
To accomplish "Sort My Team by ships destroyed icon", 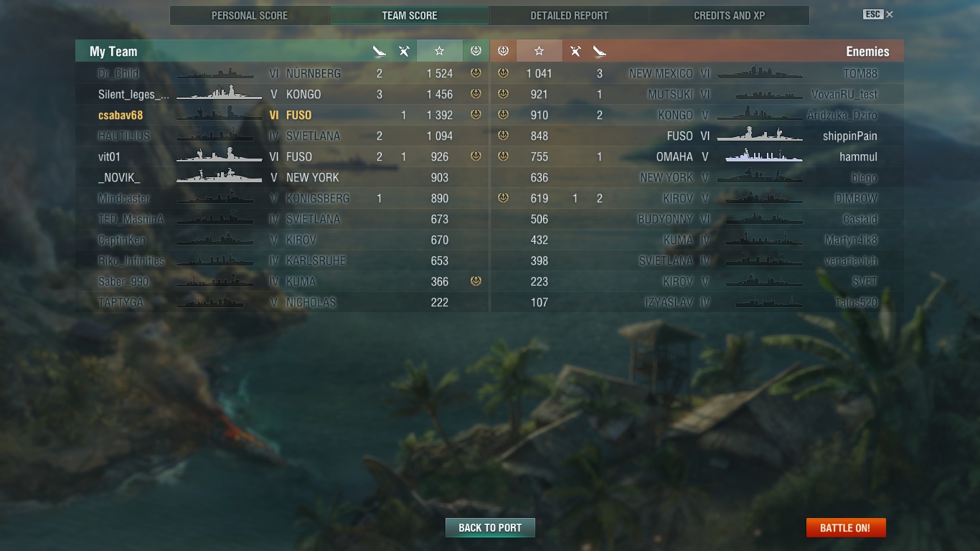I will [x=380, y=51].
